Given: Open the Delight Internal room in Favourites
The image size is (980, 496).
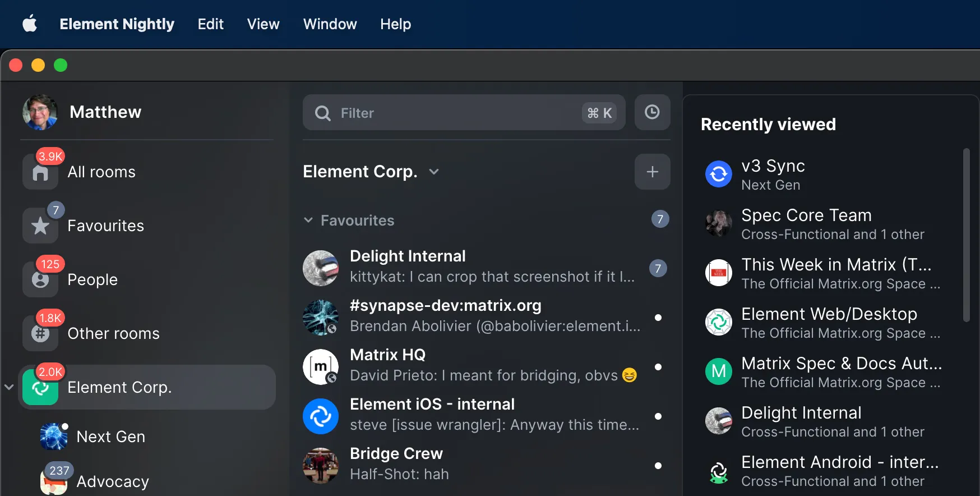Looking at the screenshot, I should (486, 268).
